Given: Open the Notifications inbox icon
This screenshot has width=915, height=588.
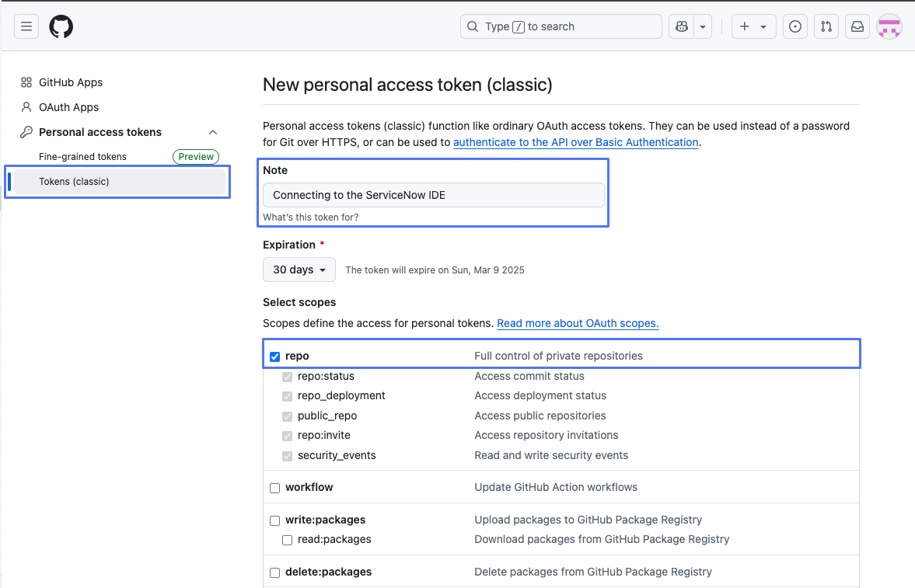Looking at the screenshot, I should [x=857, y=26].
